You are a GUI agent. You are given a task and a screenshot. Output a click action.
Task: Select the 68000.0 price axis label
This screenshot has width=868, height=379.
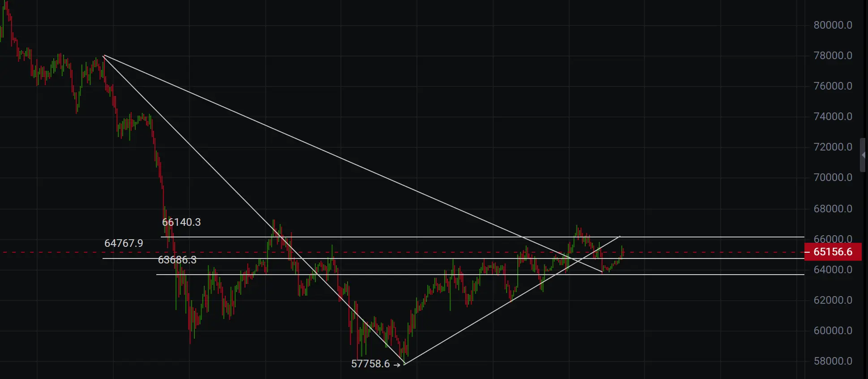pyautogui.click(x=833, y=209)
